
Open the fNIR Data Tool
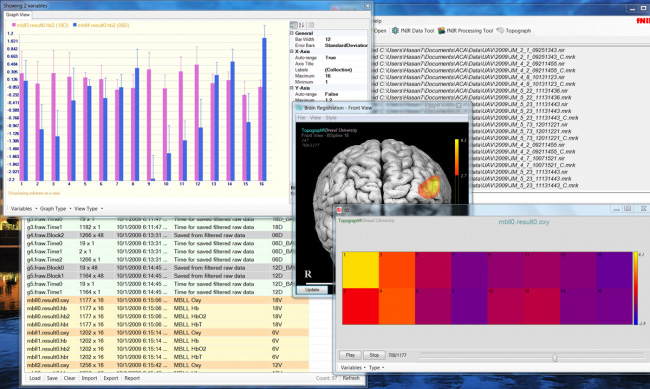413,31
